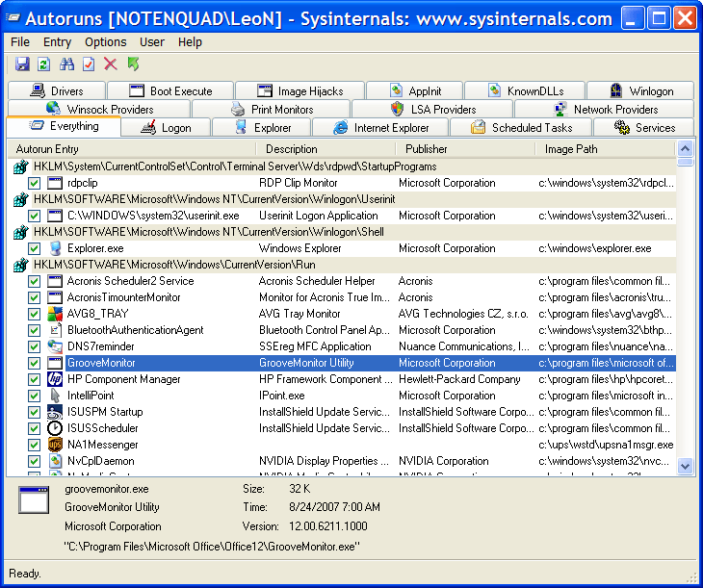
Task: Open the Entry menu
Action: pos(57,42)
